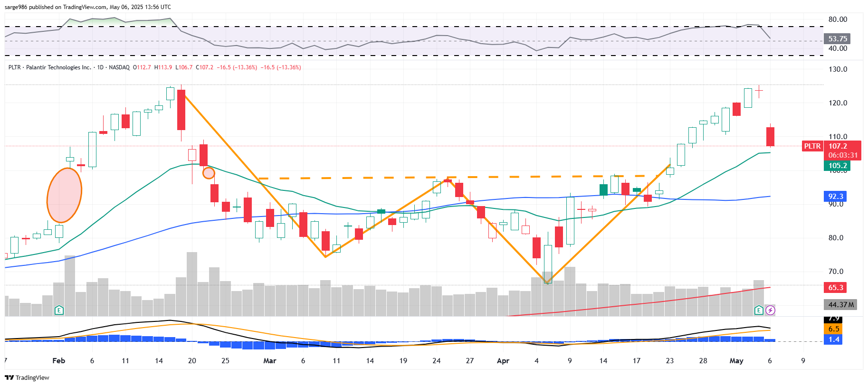Click the red PLTR ticker tag
This screenshot has height=386, width=868.
tap(812, 146)
